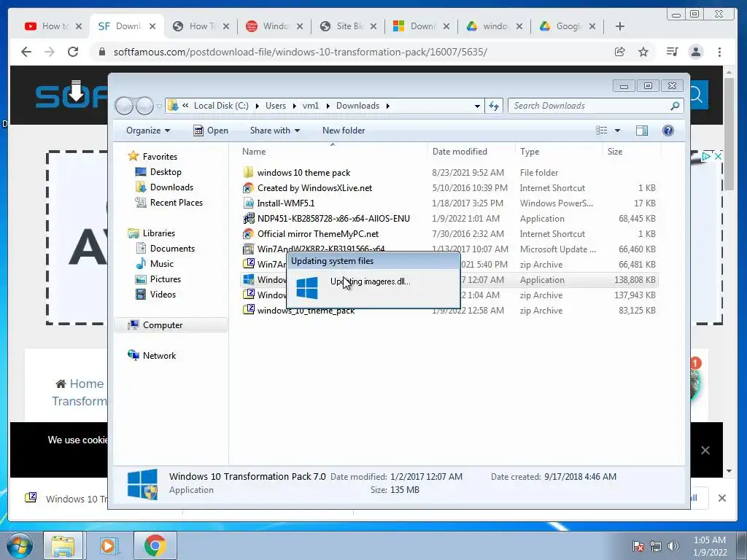Select Downloads in Favorites
Image resolution: width=747 pixels, height=560 pixels.
pyautogui.click(x=171, y=187)
